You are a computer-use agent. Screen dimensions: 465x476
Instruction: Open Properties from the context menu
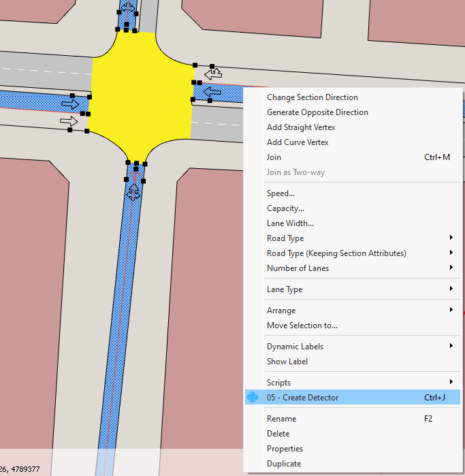tap(285, 449)
